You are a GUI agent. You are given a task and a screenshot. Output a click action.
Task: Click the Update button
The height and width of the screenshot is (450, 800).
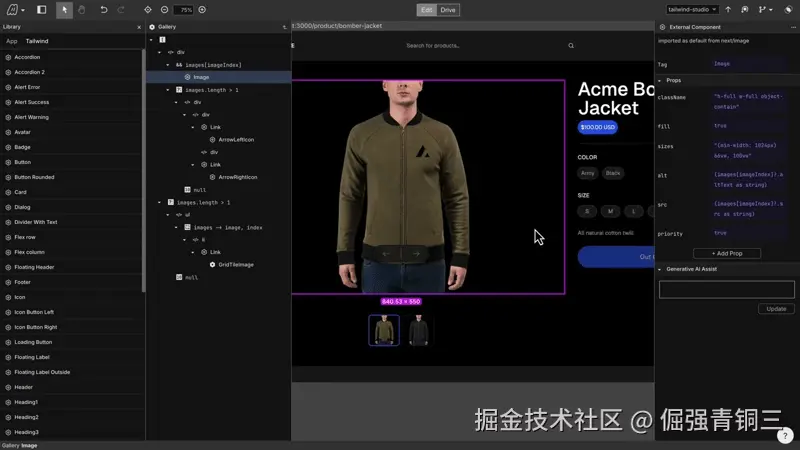776,309
